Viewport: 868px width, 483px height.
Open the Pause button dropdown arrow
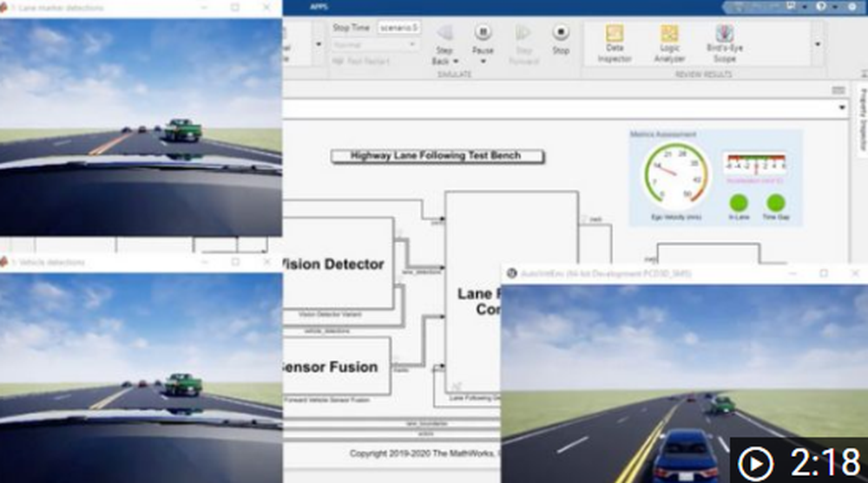pyautogui.click(x=483, y=62)
